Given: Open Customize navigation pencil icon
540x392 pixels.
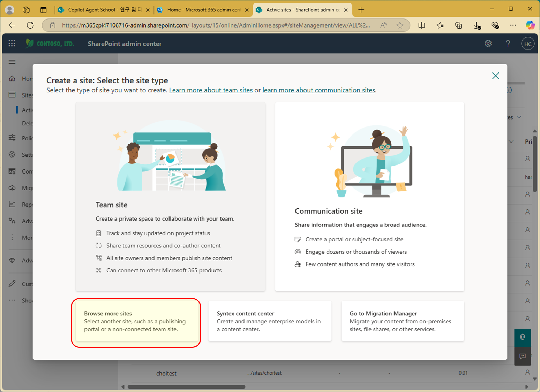Looking at the screenshot, I should point(12,284).
